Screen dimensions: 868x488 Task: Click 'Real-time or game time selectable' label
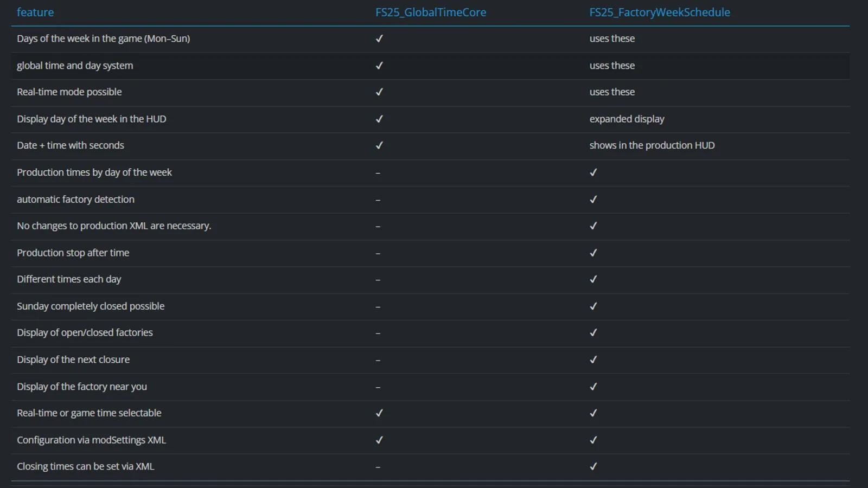tap(89, 413)
